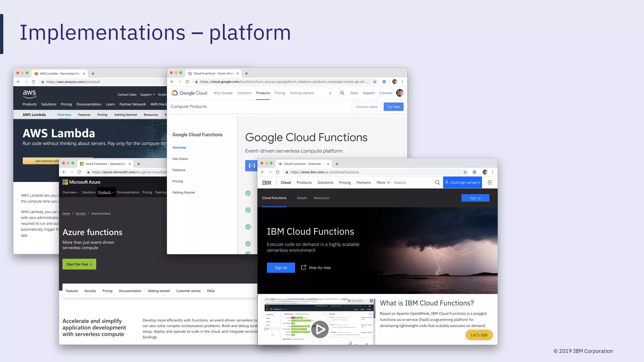Image resolution: width=644 pixels, height=362 pixels.
Task: Open new tab in the Google Cloud window
Action: click(x=247, y=74)
